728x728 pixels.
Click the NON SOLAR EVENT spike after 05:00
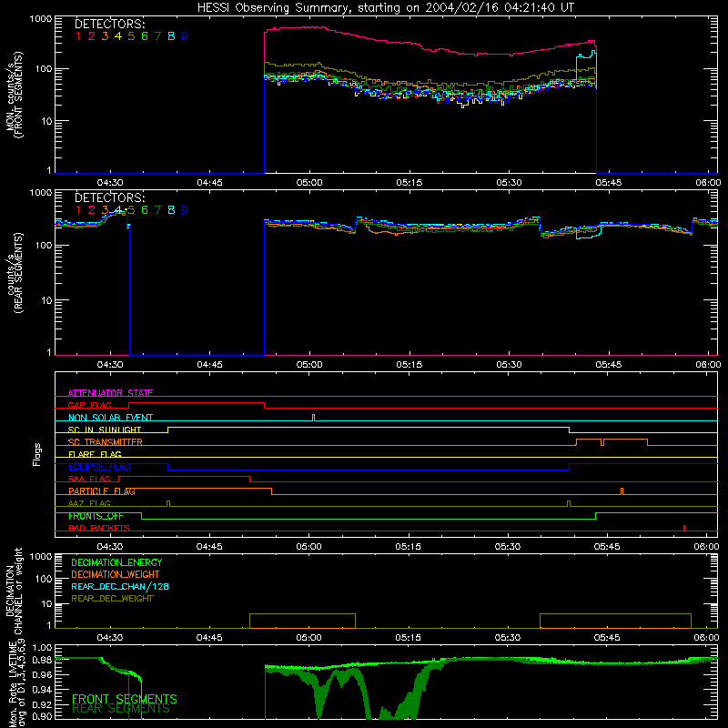(x=313, y=418)
